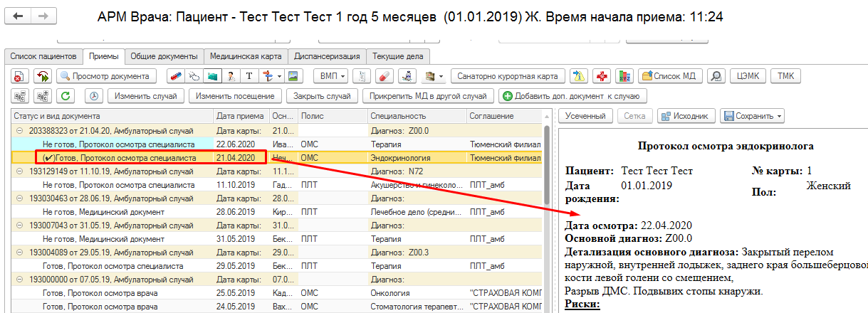Click the red medical cross icon
The height and width of the screenshot is (313, 868).
click(602, 75)
